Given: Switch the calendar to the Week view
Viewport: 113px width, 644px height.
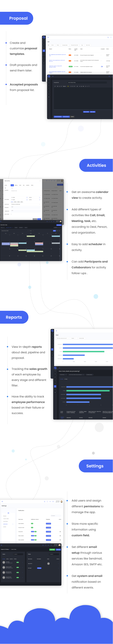Looking at the screenshot, I should pos(57,231).
